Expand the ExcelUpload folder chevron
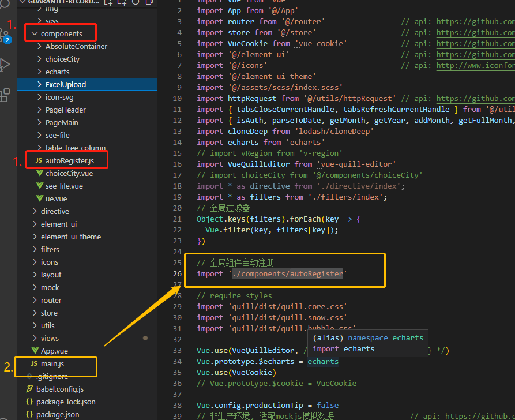 (39, 84)
